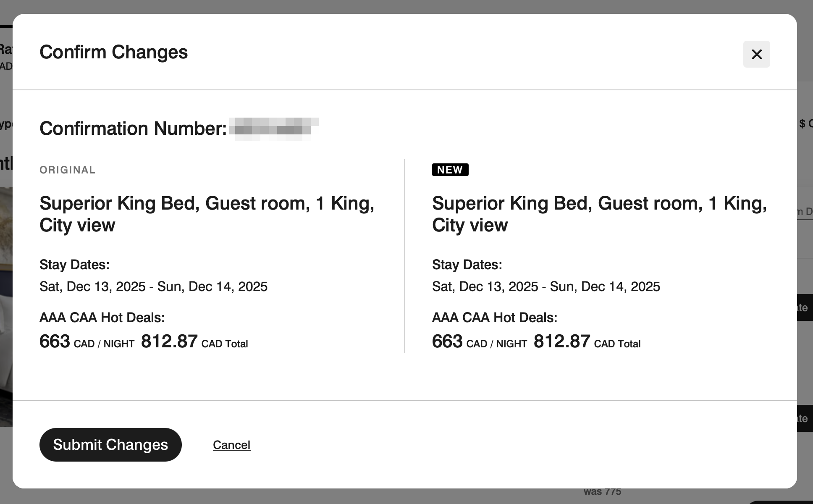Click the Confirmation Number label

133,129
